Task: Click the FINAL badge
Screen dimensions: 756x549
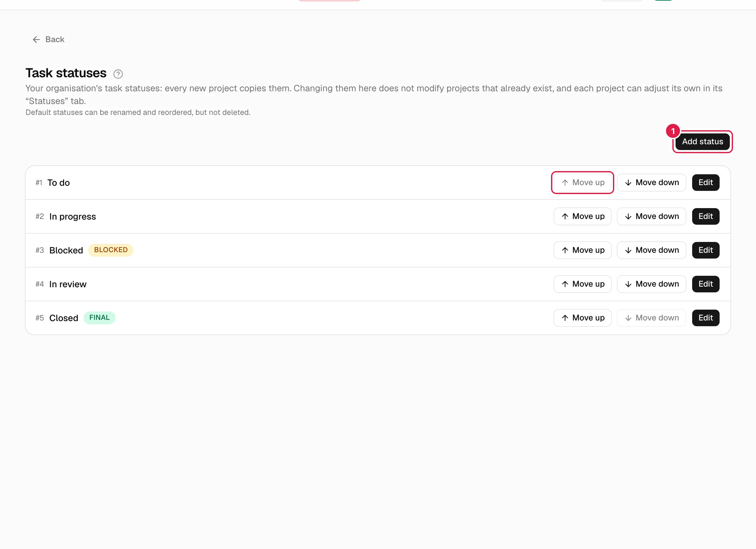Action: pyautogui.click(x=99, y=318)
